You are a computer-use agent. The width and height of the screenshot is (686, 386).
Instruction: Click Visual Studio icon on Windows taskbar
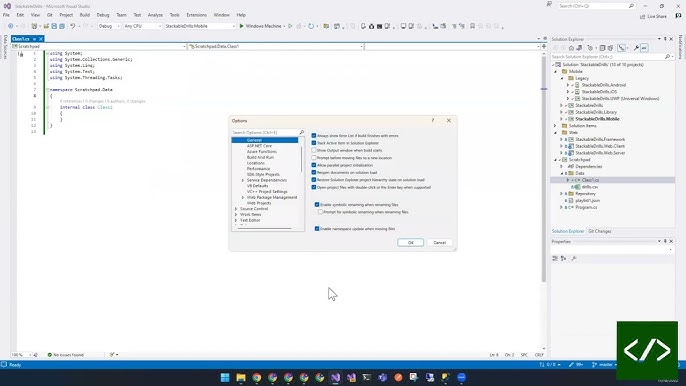[336, 377]
